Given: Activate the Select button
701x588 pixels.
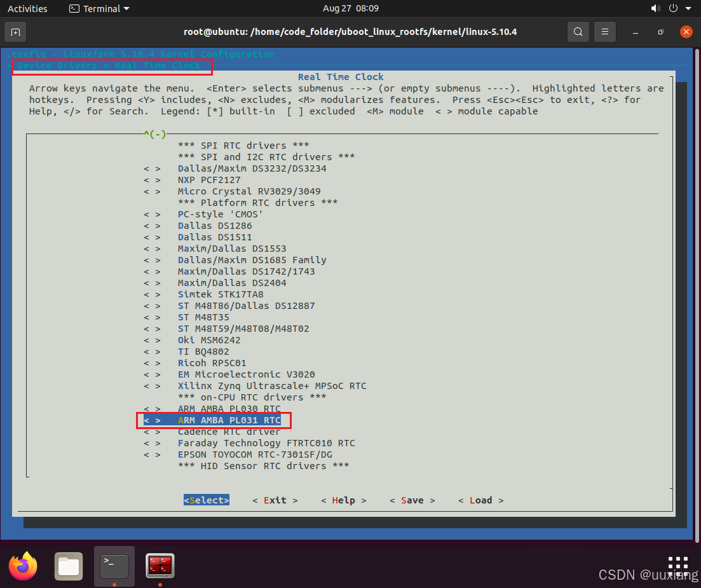Looking at the screenshot, I should (207, 500).
